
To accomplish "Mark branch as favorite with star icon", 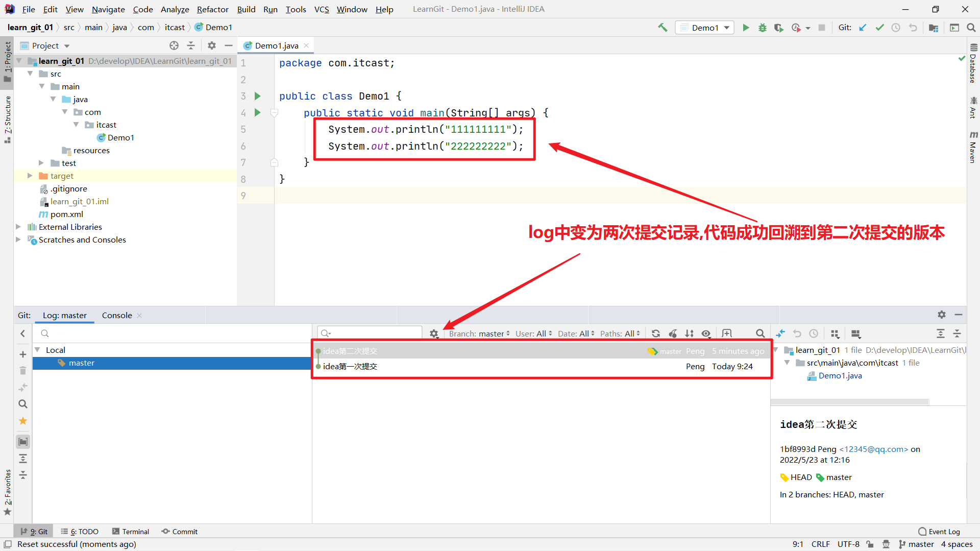I will point(23,421).
